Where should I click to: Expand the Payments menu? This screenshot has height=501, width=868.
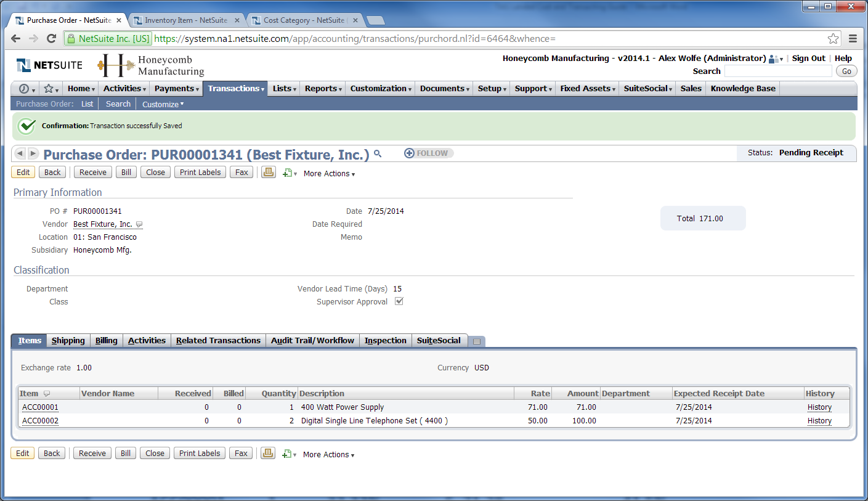pyautogui.click(x=177, y=89)
